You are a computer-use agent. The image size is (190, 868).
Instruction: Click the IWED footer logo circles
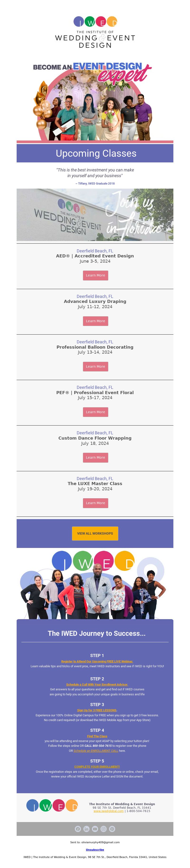(x=52, y=805)
